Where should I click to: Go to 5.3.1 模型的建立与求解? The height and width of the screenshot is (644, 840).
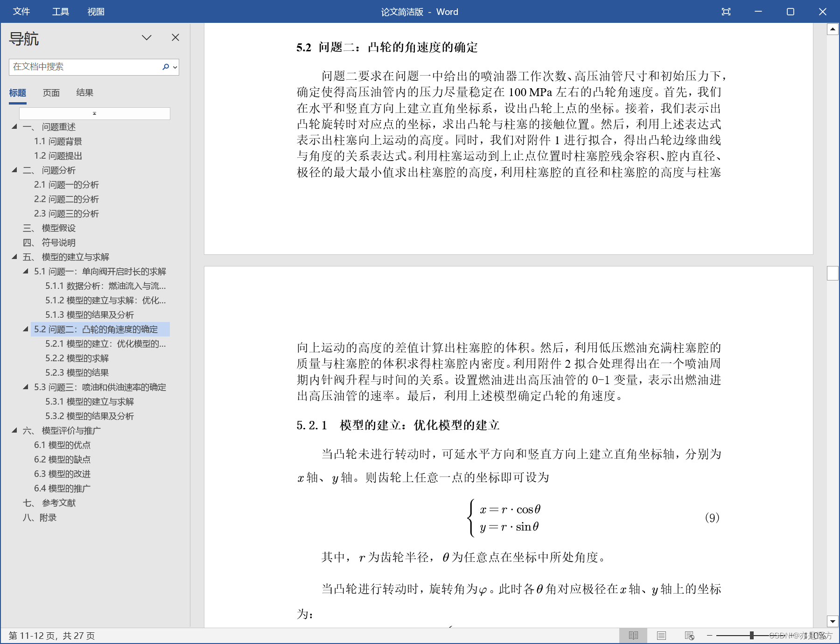(x=90, y=402)
